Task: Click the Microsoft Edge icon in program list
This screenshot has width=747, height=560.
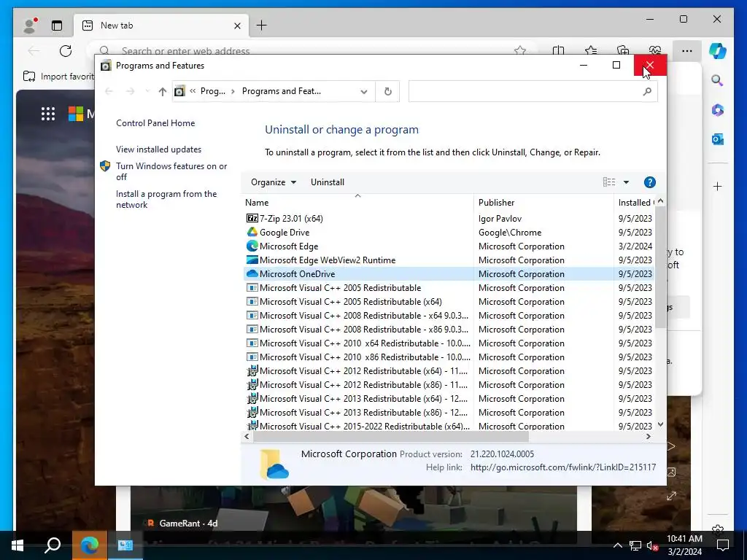Action: (x=252, y=246)
